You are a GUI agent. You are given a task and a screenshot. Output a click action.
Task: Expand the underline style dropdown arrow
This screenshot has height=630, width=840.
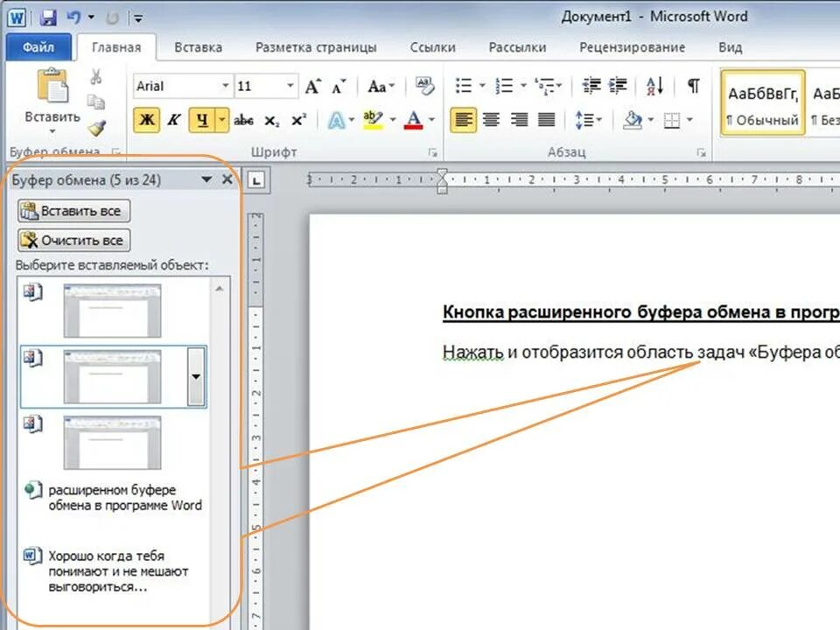221,120
